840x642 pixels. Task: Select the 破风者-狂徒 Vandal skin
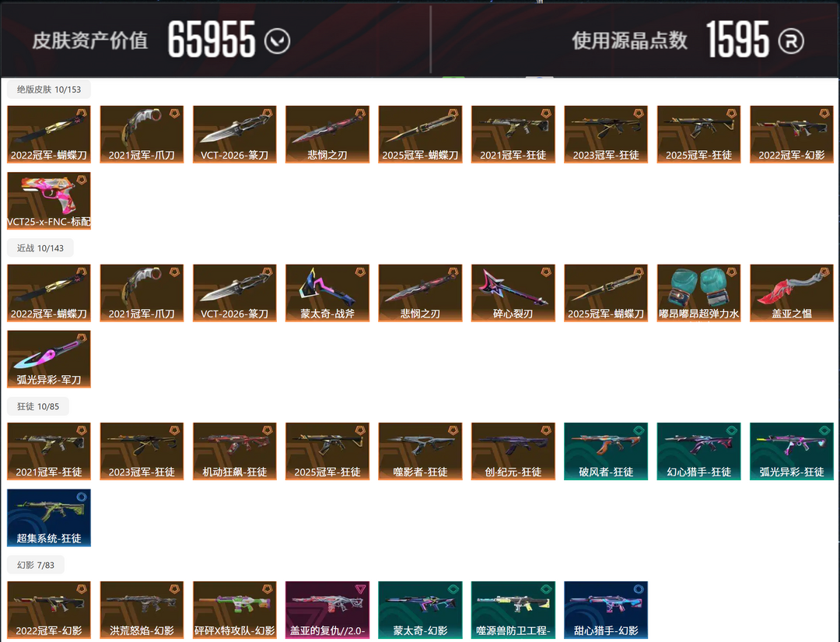click(x=606, y=451)
